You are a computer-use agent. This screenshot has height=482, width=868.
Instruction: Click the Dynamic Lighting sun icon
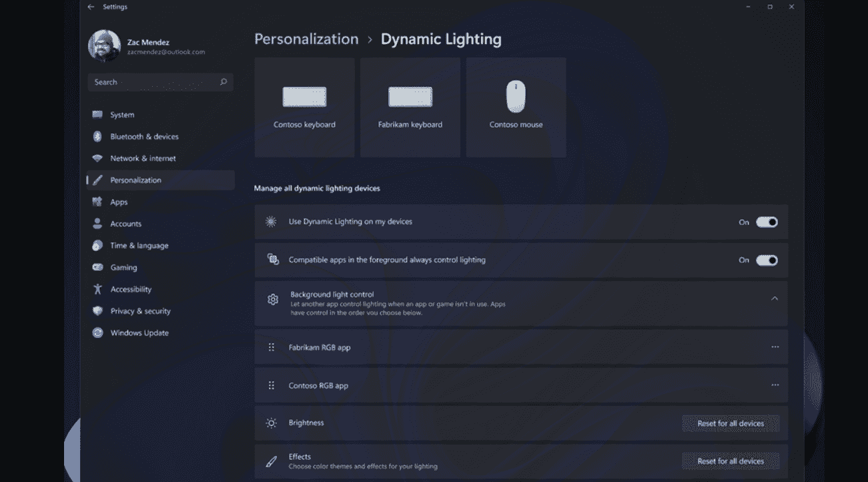click(271, 222)
